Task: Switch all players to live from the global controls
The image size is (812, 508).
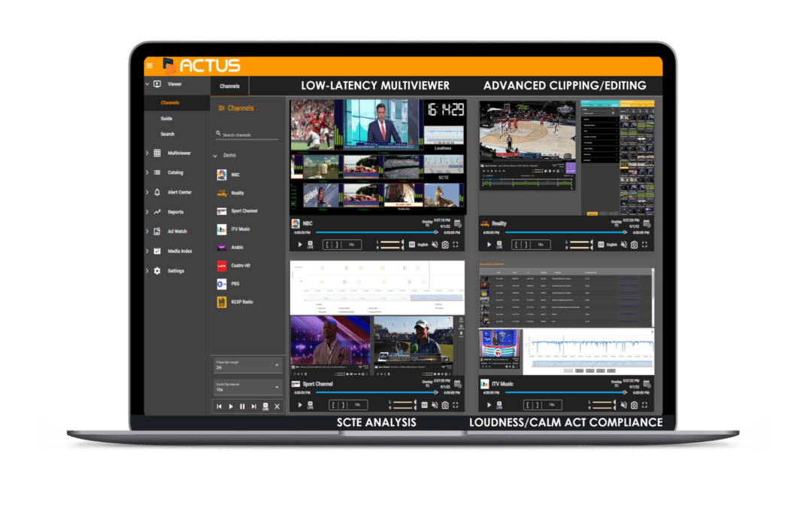Action: pos(265,407)
